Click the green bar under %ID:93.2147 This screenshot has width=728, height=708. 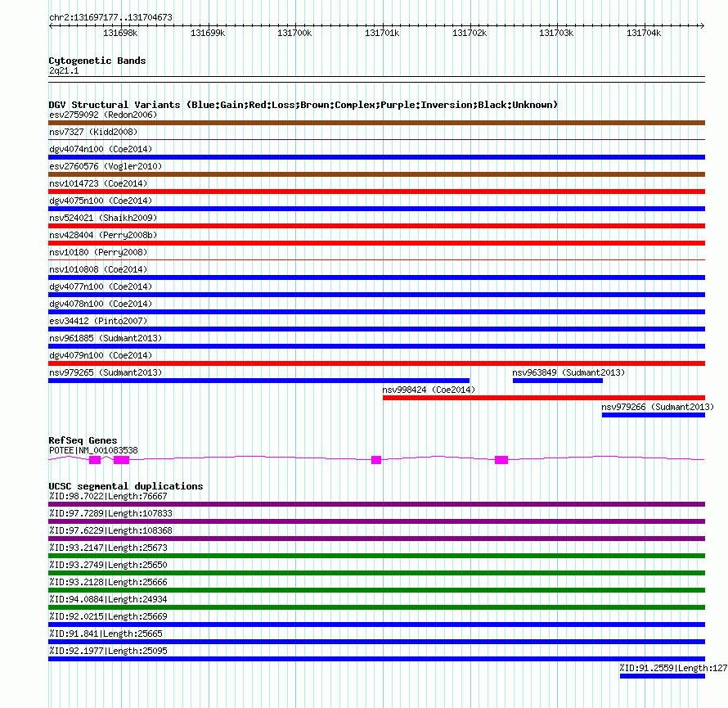376,556
